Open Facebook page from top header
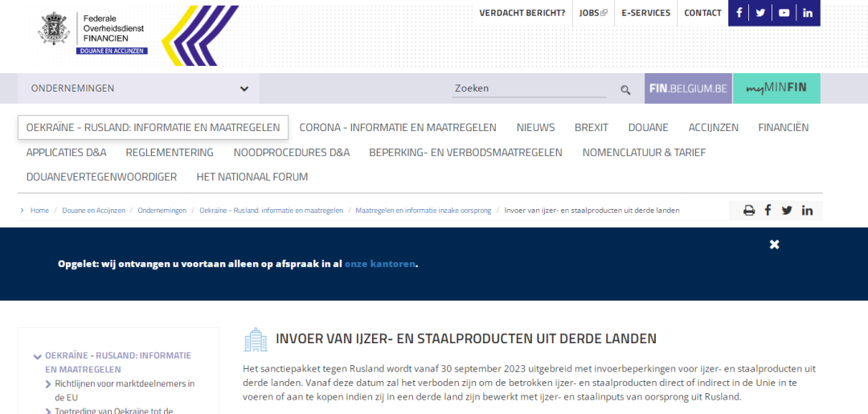Image resolution: width=868 pixels, height=414 pixels. click(x=739, y=13)
